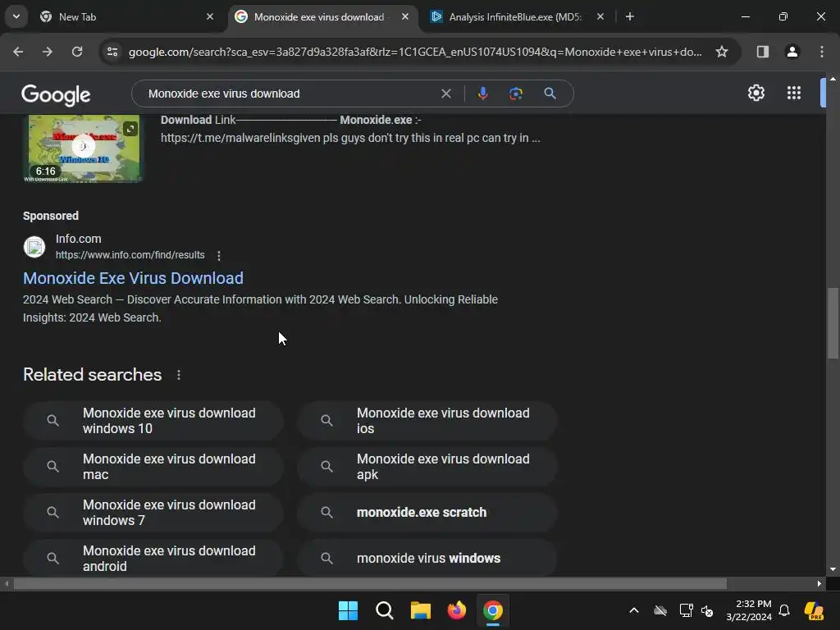The width and height of the screenshot is (840, 630).
Task: Click the horizontal scrollbar thumb
Action: coord(370,584)
